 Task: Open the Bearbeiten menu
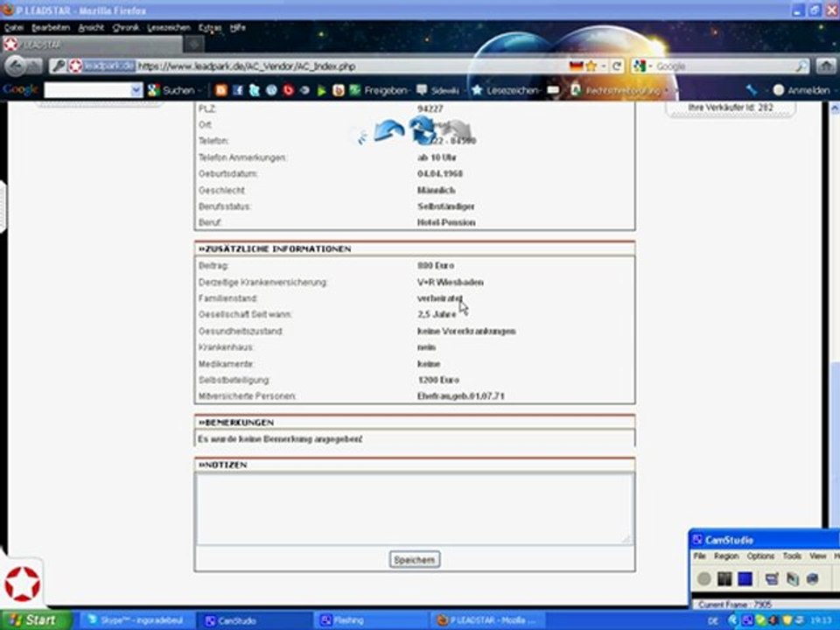coord(51,28)
